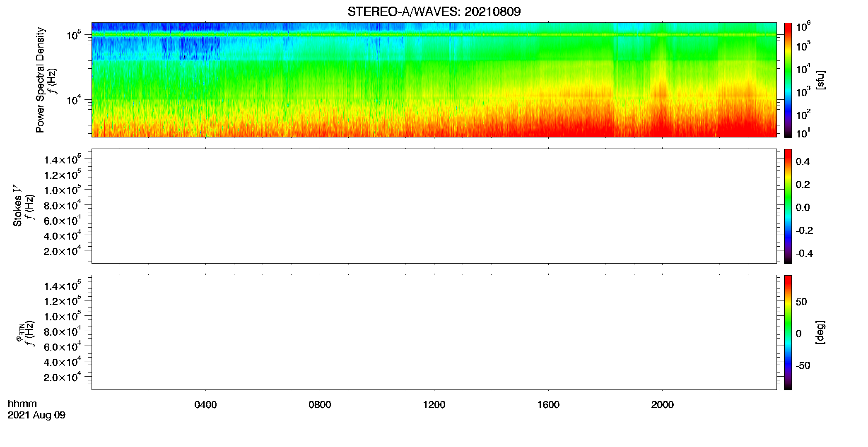The height and width of the screenshot is (447, 868).
Task: Click the Stokes V color bar
Action: [788, 206]
